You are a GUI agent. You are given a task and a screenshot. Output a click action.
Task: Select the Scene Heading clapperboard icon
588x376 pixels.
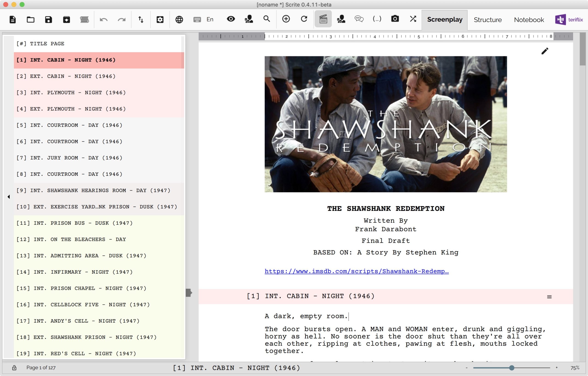[323, 19]
